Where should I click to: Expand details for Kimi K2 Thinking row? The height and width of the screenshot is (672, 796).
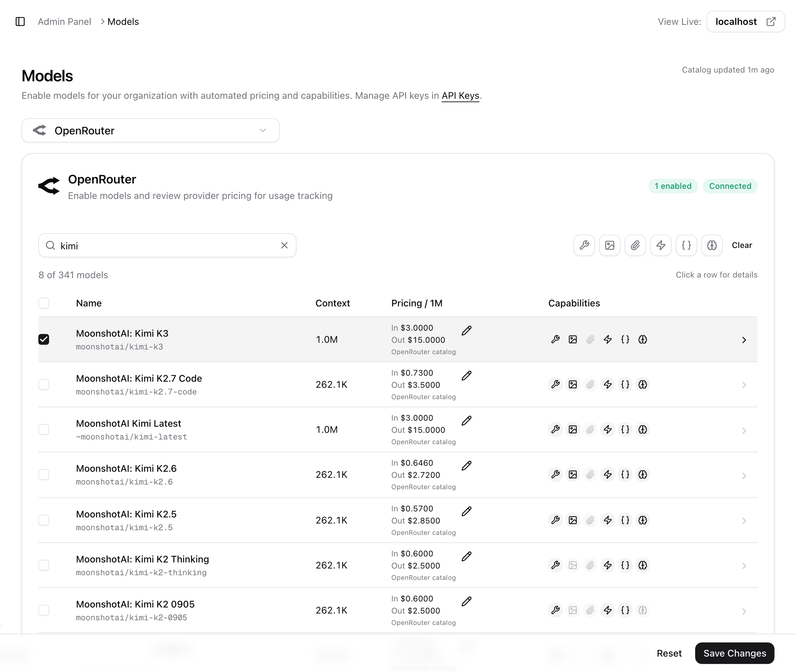coord(744,565)
